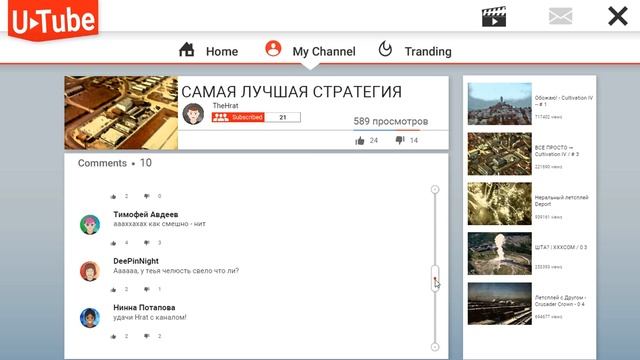Open DeePinNight's avatar
The width and height of the screenshot is (640, 360).
90,271
